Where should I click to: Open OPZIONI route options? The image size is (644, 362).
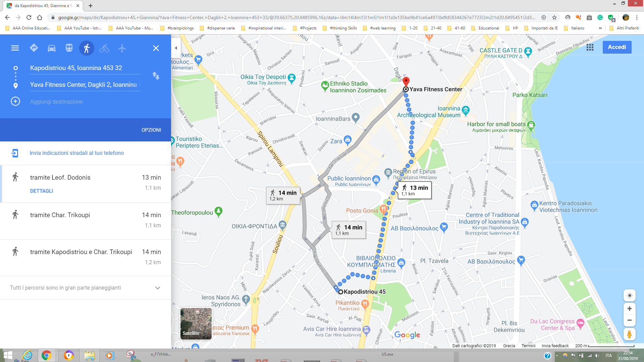pos(151,130)
